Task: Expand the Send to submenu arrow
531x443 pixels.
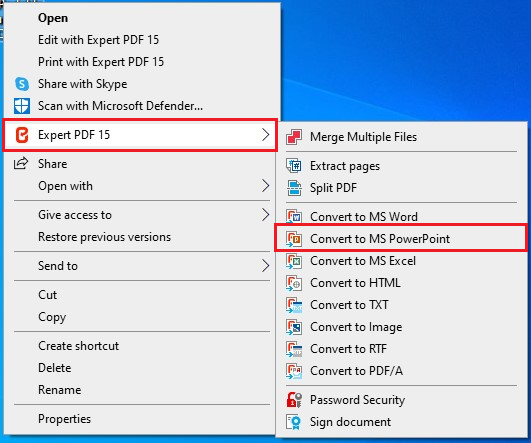Action: (x=266, y=266)
